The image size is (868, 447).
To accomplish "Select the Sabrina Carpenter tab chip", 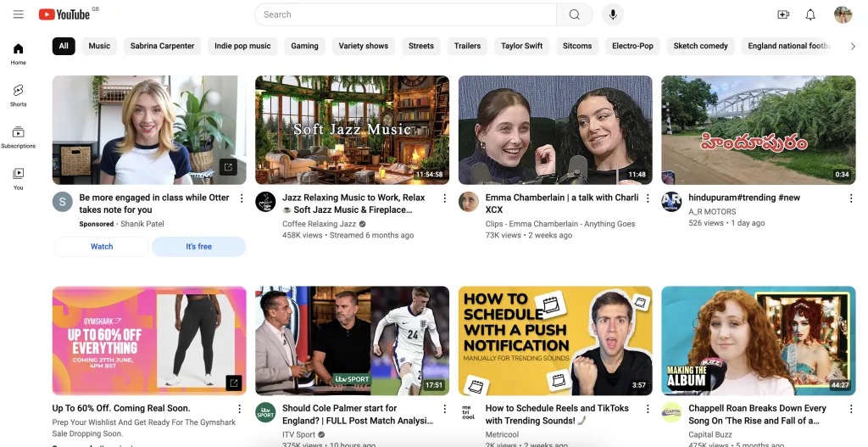I will point(162,46).
